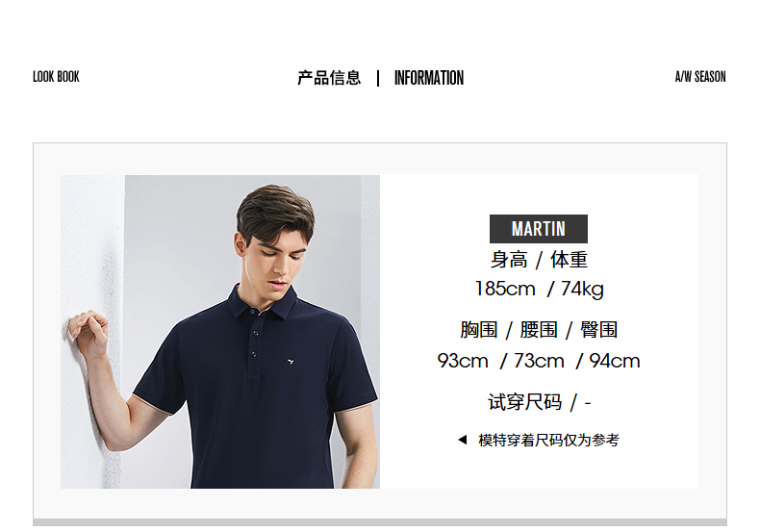Click the A/W SEASON text
The width and height of the screenshot is (760, 532).
(700, 77)
